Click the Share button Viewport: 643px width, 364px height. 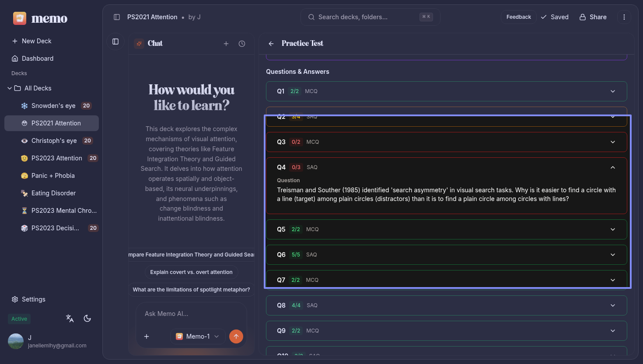pyautogui.click(x=593, y=17)
